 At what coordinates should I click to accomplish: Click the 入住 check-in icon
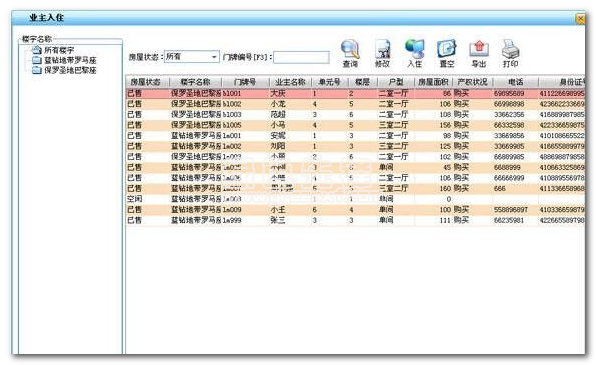415,49
